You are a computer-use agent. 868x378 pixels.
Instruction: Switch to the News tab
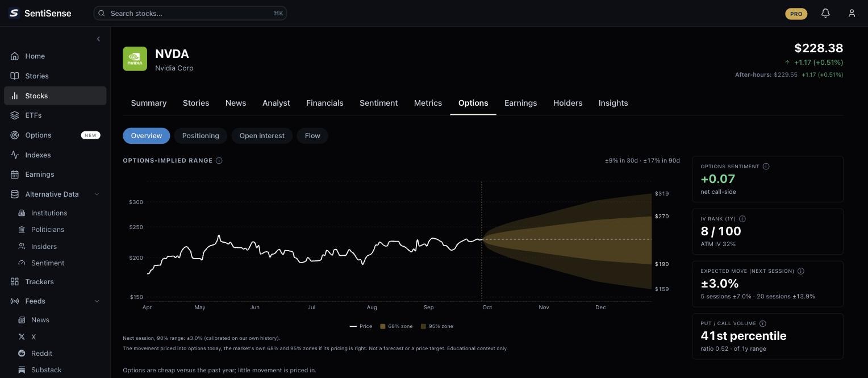(x=236, y=103)
